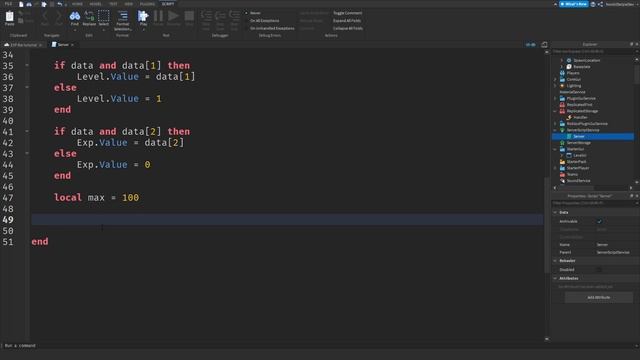Place cursor on line 49 in editor
The width and height of the screenshot is (640, 360).
point(287,220)
